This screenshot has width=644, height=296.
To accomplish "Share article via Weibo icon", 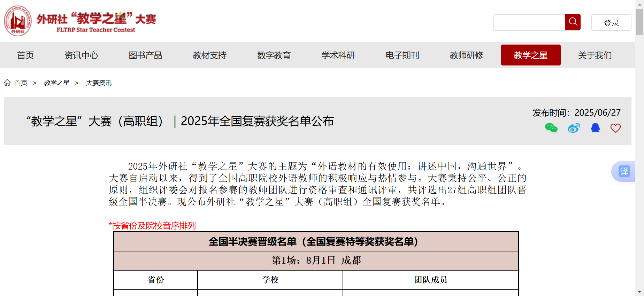I will [x=574, y=128].
